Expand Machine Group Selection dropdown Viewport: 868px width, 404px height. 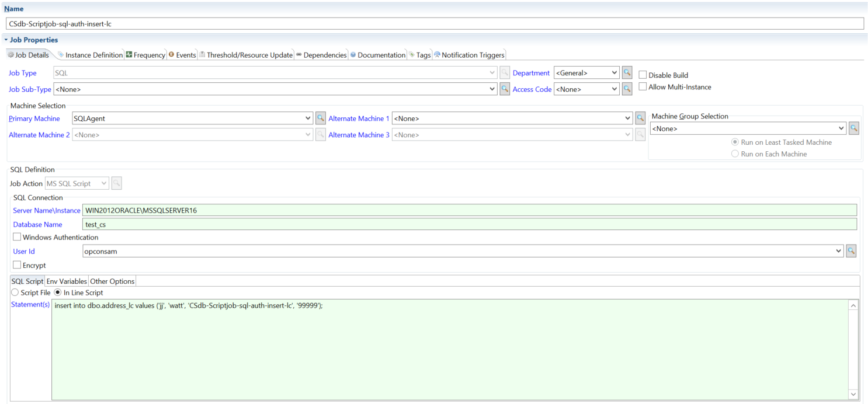[x=842, y=128]
